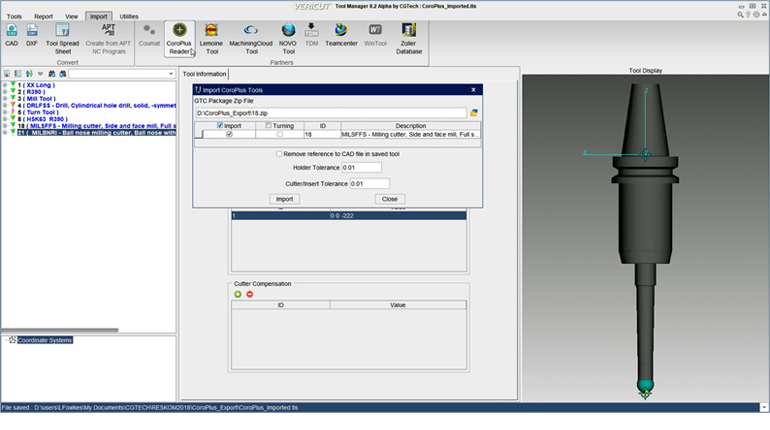
Task: Toggle the Import column header checkbox
Action: [220, 126]
